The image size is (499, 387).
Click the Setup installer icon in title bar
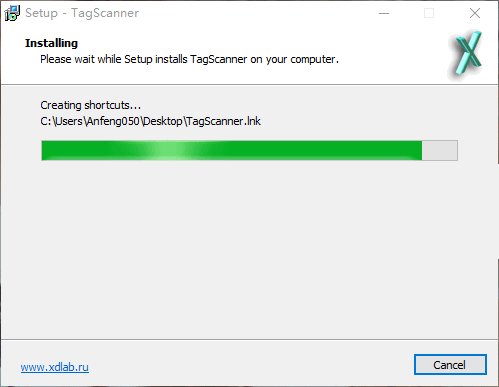tap(12, 13)
